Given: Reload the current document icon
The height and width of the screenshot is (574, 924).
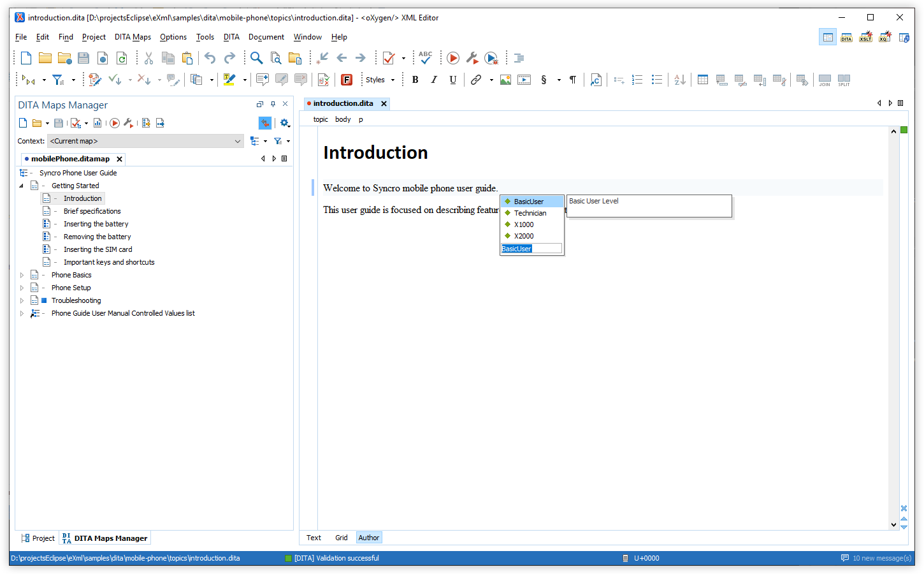Looking at the screenshot, I should click(x=122, y=58).
